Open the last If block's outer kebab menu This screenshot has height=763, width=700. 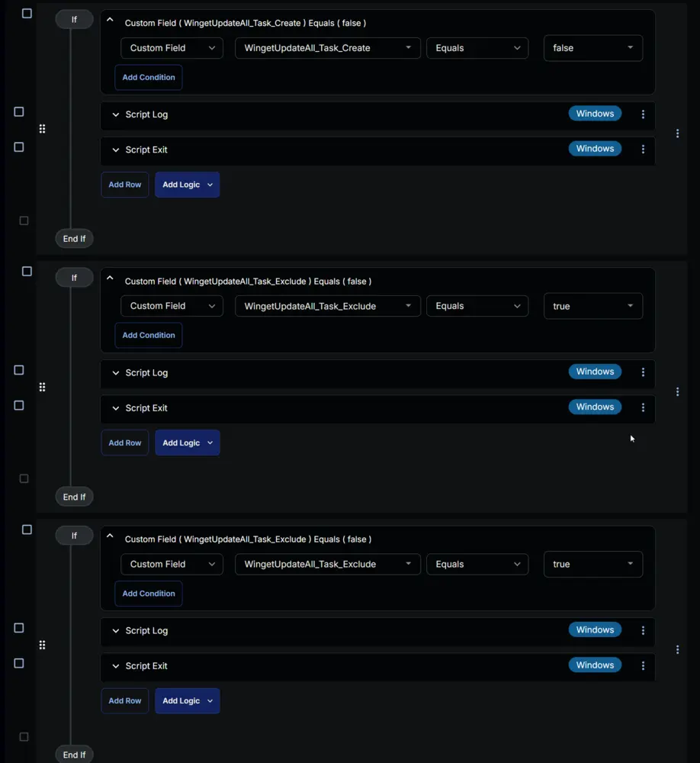677,649
